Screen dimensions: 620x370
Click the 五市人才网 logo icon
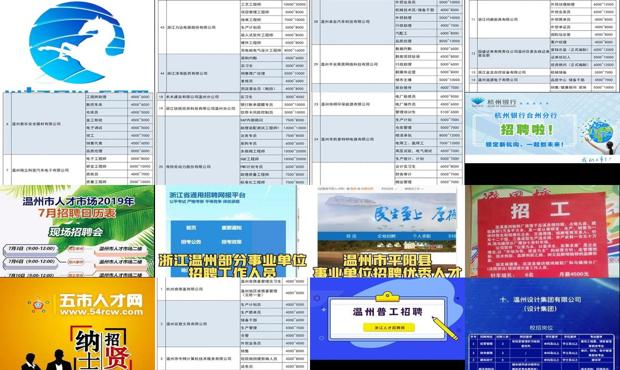[x=38, y=306]
